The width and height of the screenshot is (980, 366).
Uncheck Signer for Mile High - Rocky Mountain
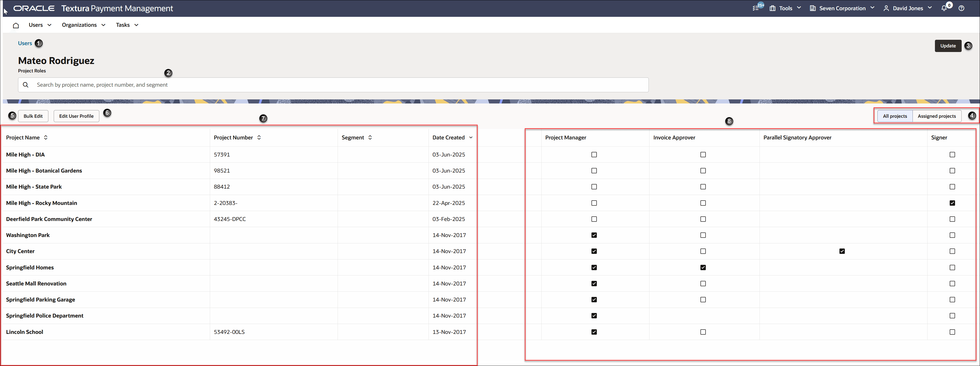click(952, 203)
